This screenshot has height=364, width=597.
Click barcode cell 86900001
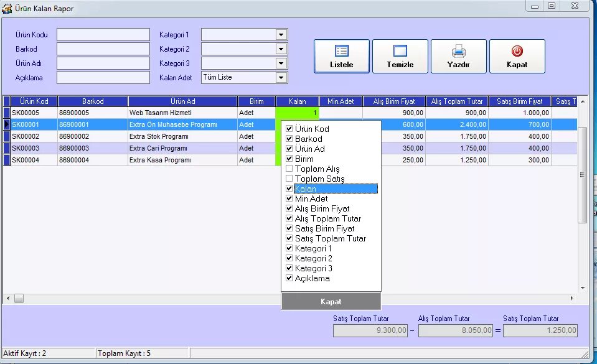(x=93, y=124)
